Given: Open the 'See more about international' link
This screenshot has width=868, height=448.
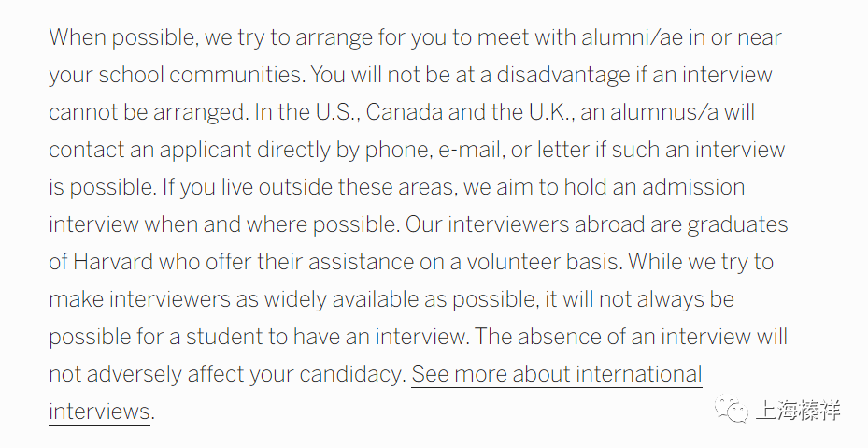Looking at the screenshot, I should pyautogui.click(x=557, y=374).
